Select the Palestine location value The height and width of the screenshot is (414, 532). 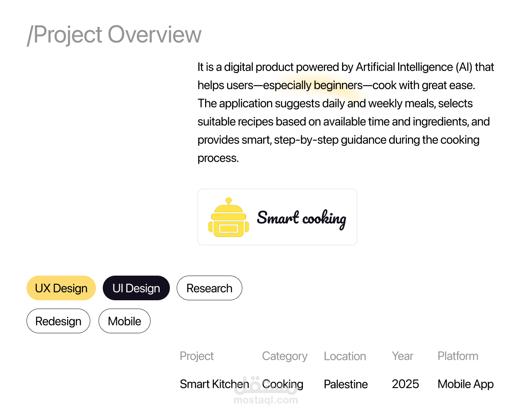pyautogui.click(x=345, y=384)
